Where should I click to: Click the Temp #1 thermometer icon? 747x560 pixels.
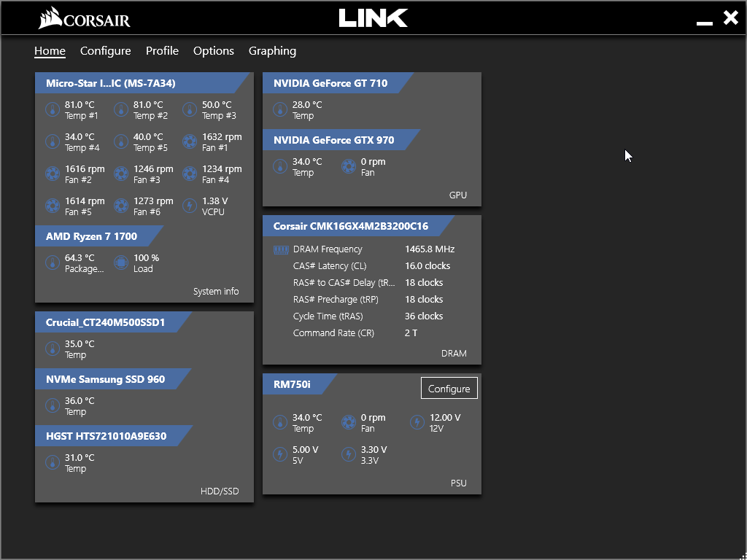(52, 110)
